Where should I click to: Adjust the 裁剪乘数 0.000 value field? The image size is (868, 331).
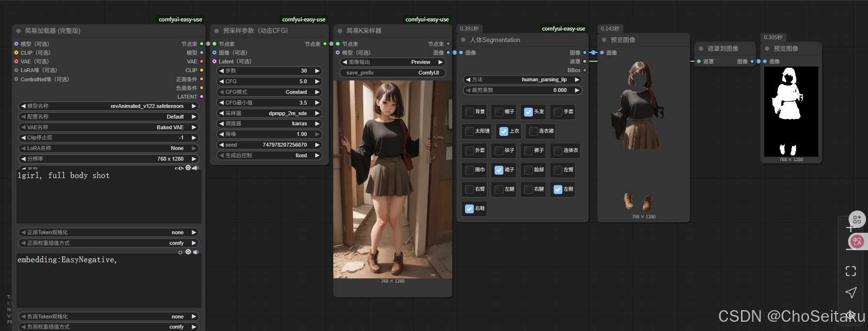(x=523, y=90)
